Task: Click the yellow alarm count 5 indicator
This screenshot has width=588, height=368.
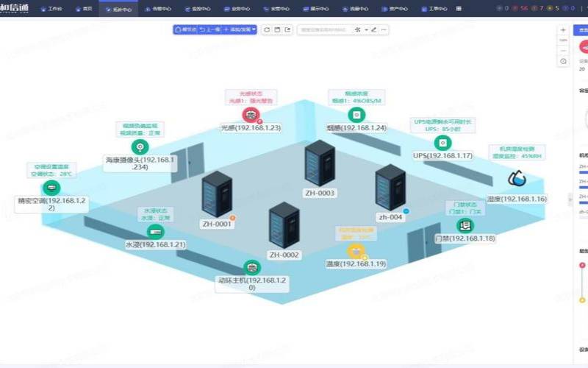Action: pos(553,8)
